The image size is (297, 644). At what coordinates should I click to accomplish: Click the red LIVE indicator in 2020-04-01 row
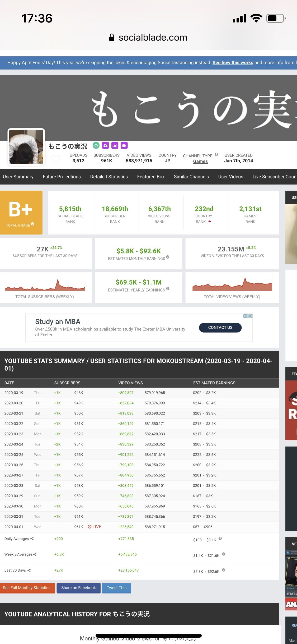point(95,527)
